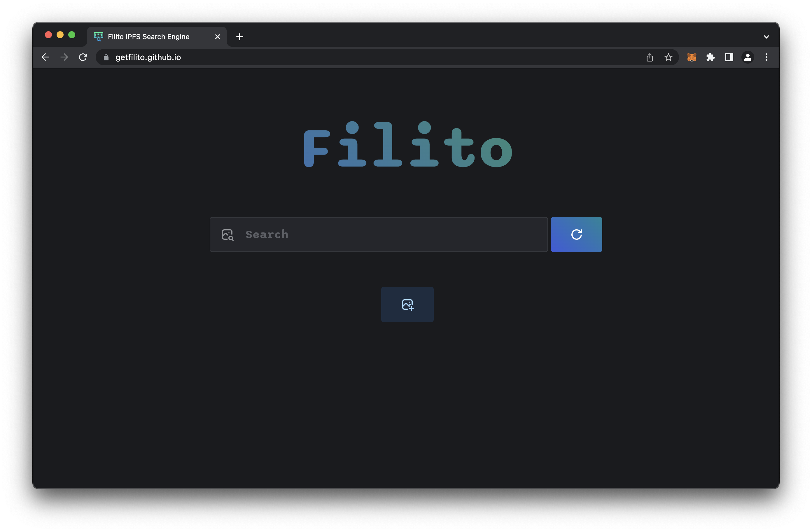
Task: Click the new tab button
Action: coord(240,36)
